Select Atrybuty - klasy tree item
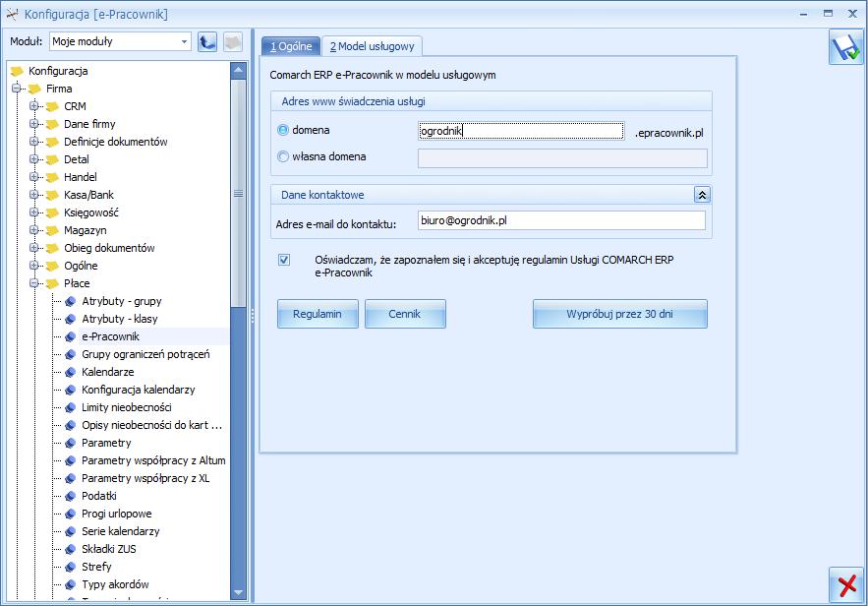868x606 pixels. click(x=120, y=319)
